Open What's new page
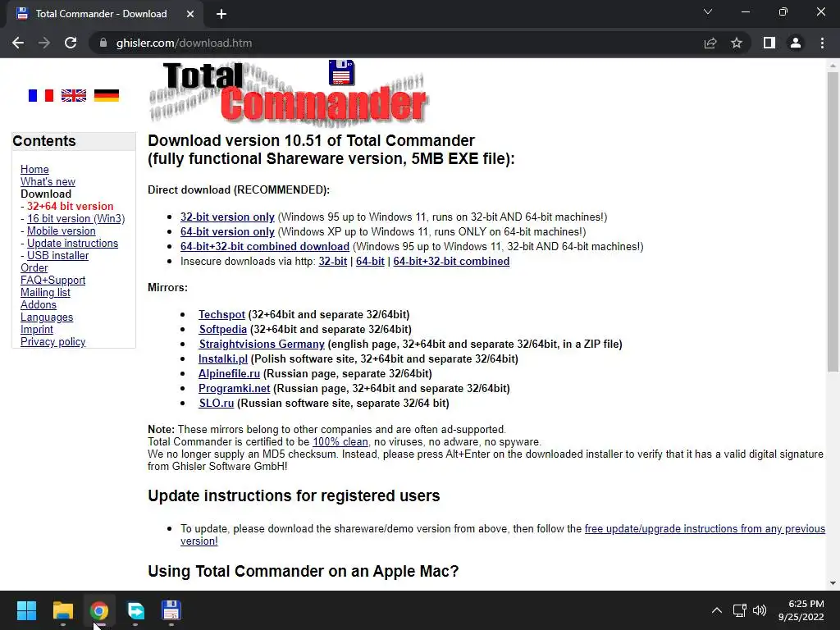Image resolution: width=840 pixels, height=630 pixels. click(x=48, y=181)
